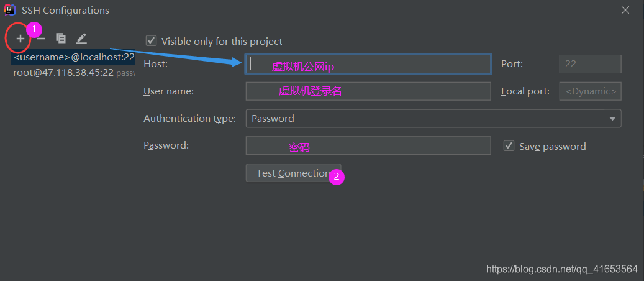Duplicate the selected SSH configuration
Image resolution: width=644 pixels, height=281 pixels.
point(61,39)
